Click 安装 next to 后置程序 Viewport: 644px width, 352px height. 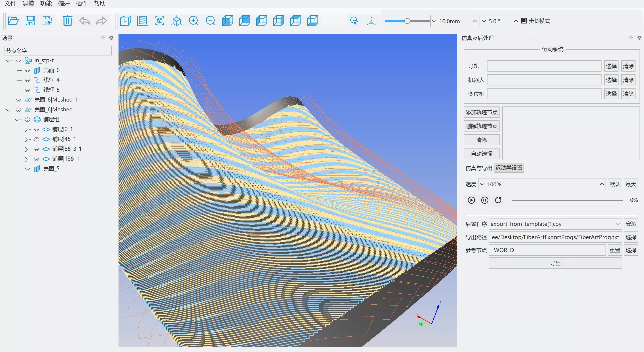click(631, 224)
